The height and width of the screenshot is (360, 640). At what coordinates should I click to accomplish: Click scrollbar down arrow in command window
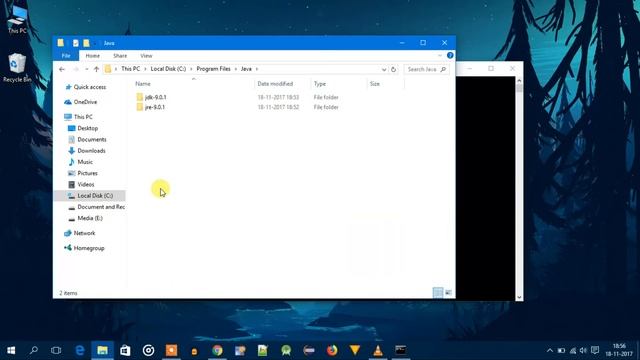(x=519, y=297)
